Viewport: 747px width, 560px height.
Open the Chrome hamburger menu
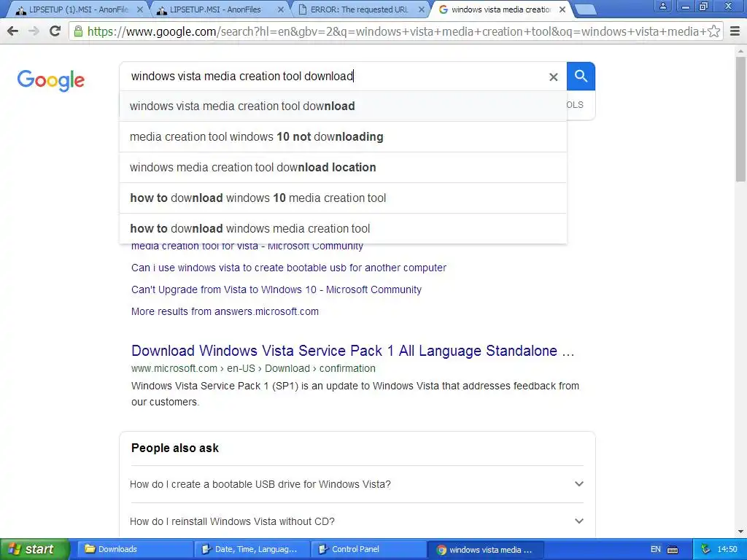(x=735, y=31)
